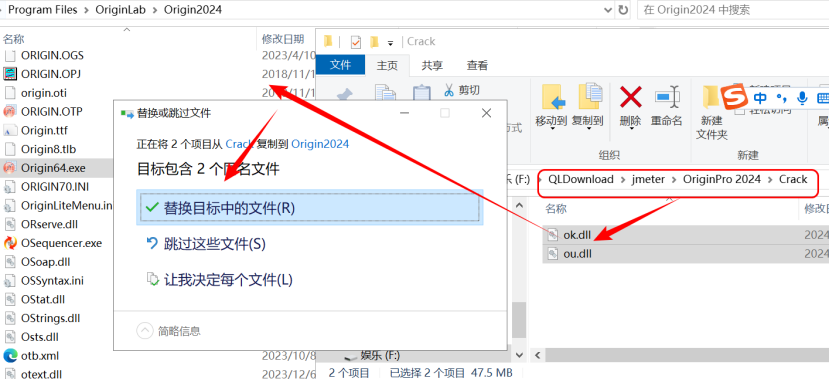Toggle Sogou Chinese mode 中 button
Screen dimensions: 830x379
point(760,98)
